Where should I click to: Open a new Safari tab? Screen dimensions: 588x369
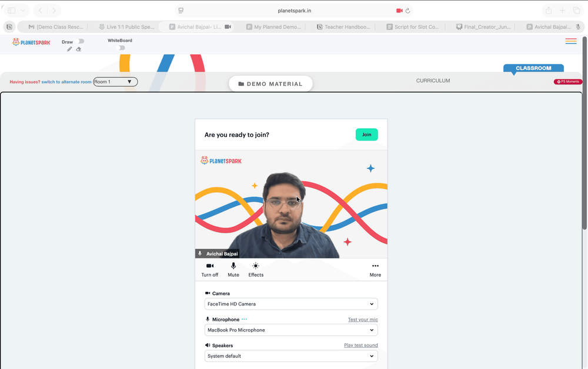point(562,11)
